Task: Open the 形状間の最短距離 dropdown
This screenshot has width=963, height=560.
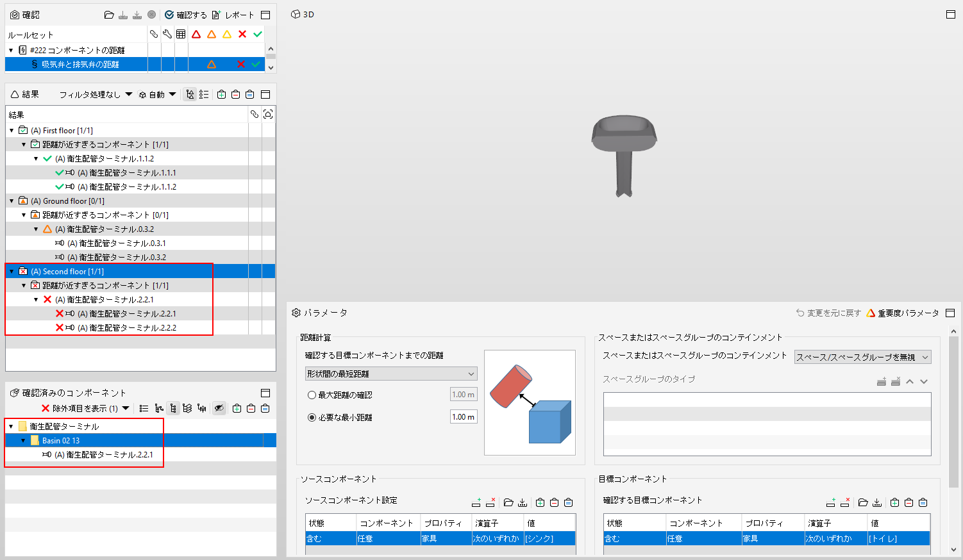Action: point(391,374)
